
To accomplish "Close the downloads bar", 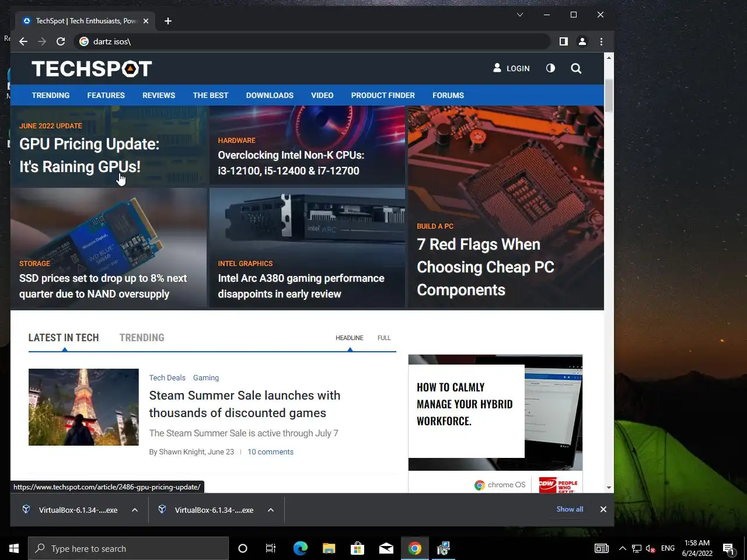I will [603, 509].
